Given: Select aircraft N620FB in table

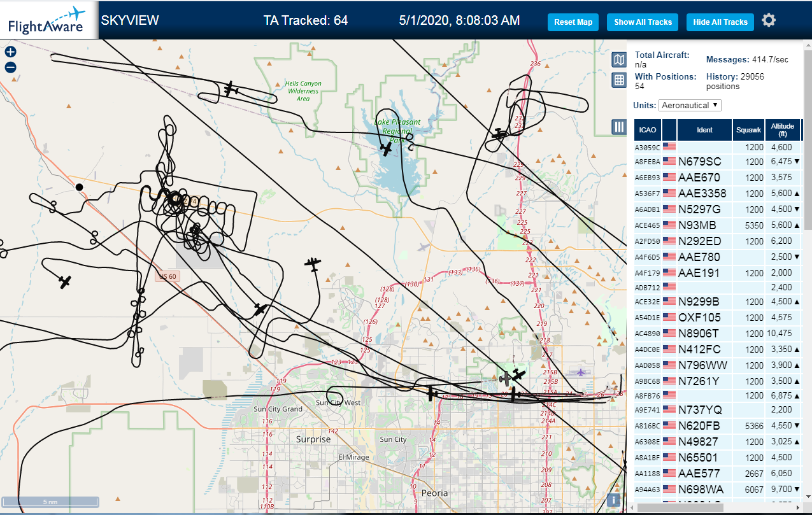Looking at the screenshot, I should coord(717,425).
